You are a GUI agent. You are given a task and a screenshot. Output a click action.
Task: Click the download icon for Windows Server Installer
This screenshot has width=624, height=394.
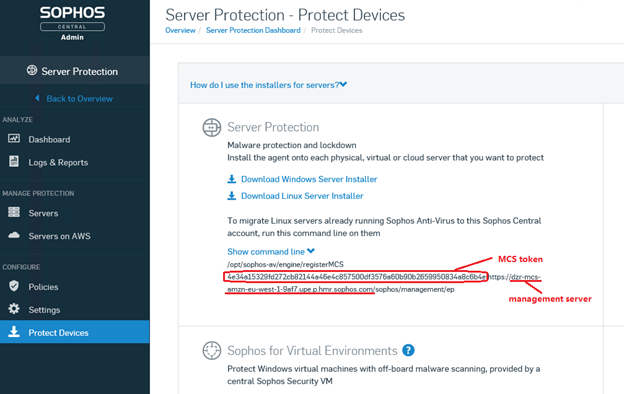click(232, 179)
